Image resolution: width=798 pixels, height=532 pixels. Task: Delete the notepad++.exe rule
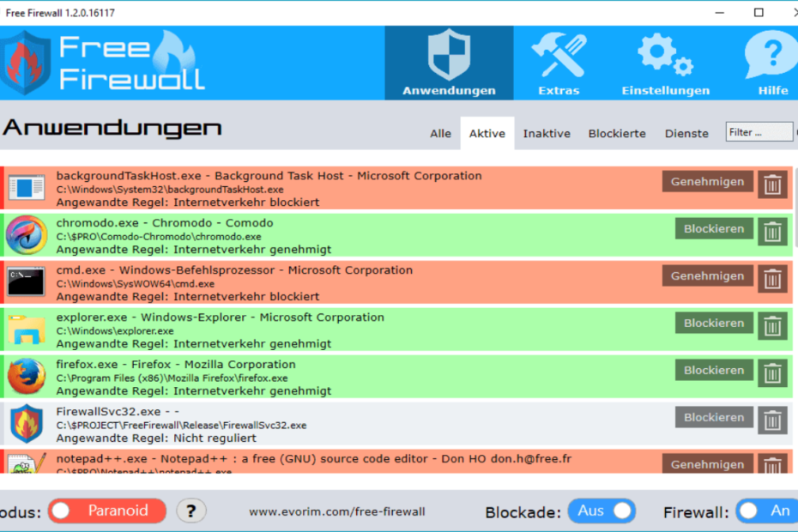[772, 463]
